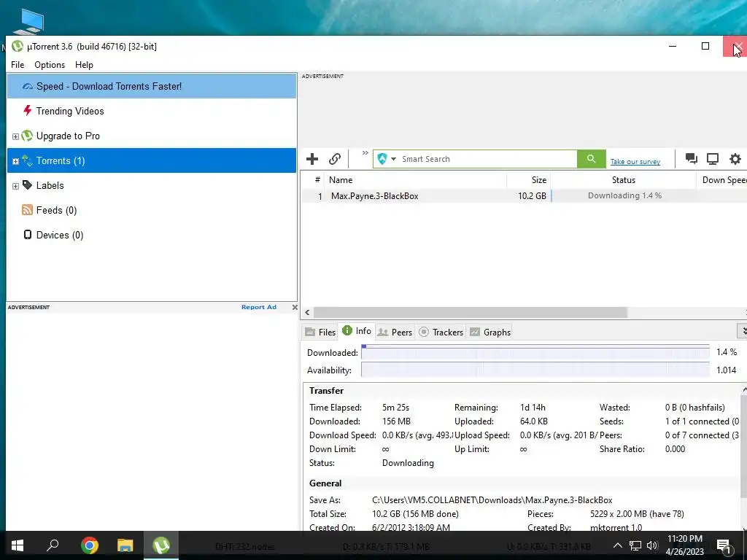The image size is (747, 560).
Task: Switch to the Peers tab
Action: pos(395,332)
